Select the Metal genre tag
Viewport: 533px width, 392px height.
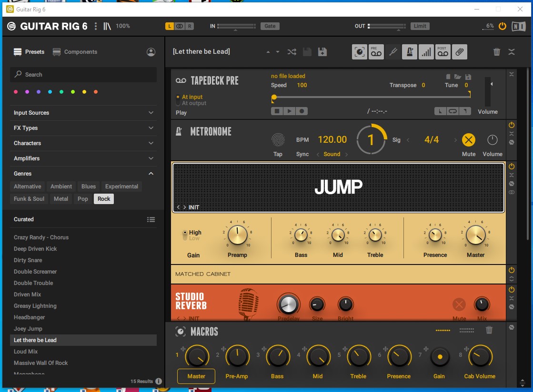click(61, 199)
